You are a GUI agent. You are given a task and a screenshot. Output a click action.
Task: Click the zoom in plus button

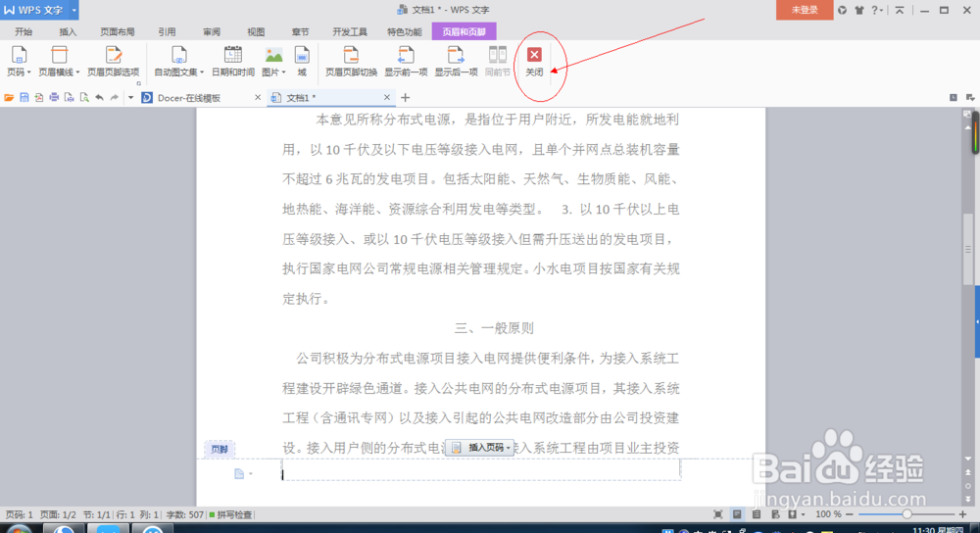[962, 514]
